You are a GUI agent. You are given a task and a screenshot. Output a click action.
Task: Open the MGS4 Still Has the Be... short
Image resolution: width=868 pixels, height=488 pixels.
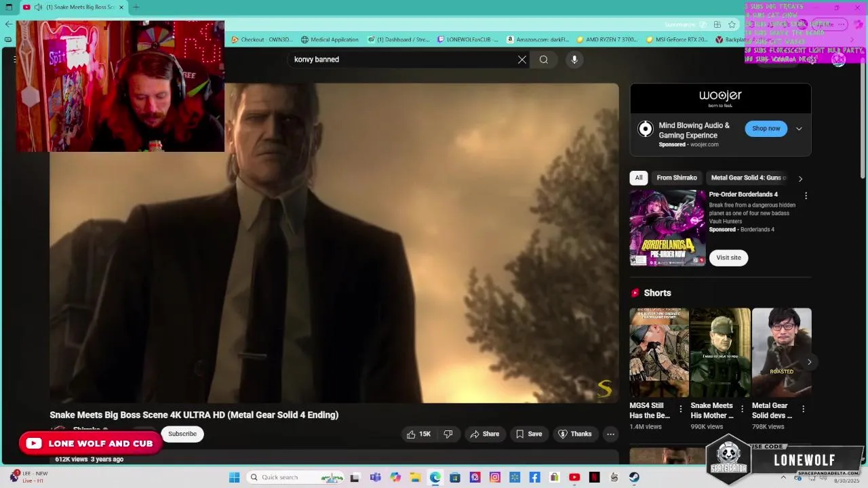(x=658, y=352)
